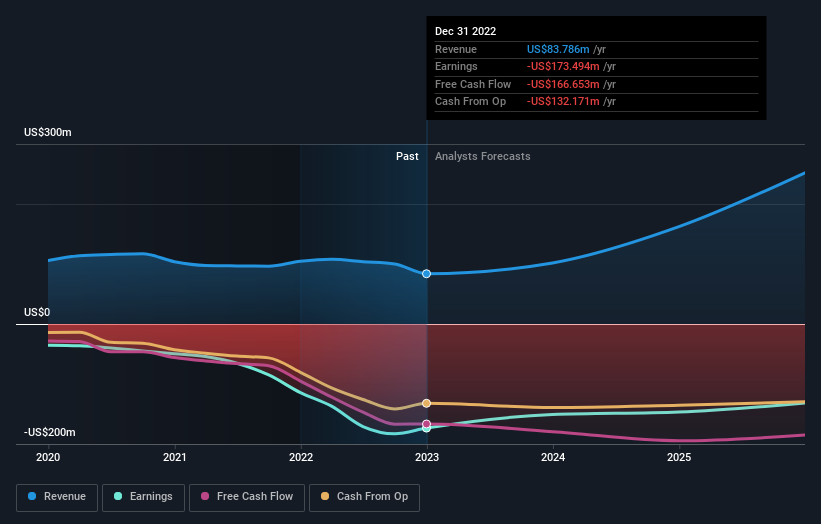This screenshot has width=821, height=524.
Task: Click the 2024 x-axis label
Action: click(553, 457)
